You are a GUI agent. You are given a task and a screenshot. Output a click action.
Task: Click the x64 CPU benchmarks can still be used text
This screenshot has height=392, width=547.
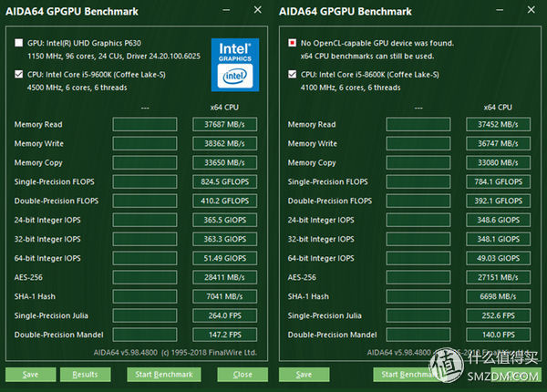point(367,57)
